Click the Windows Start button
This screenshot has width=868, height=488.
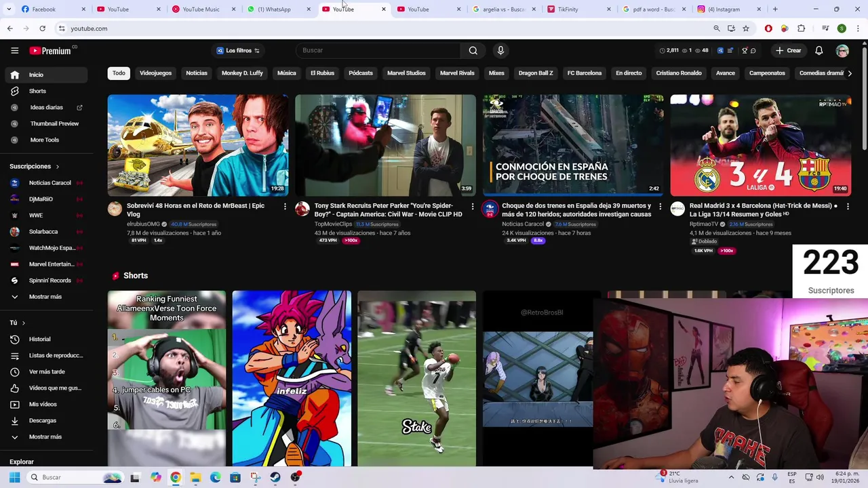(14, 477)
